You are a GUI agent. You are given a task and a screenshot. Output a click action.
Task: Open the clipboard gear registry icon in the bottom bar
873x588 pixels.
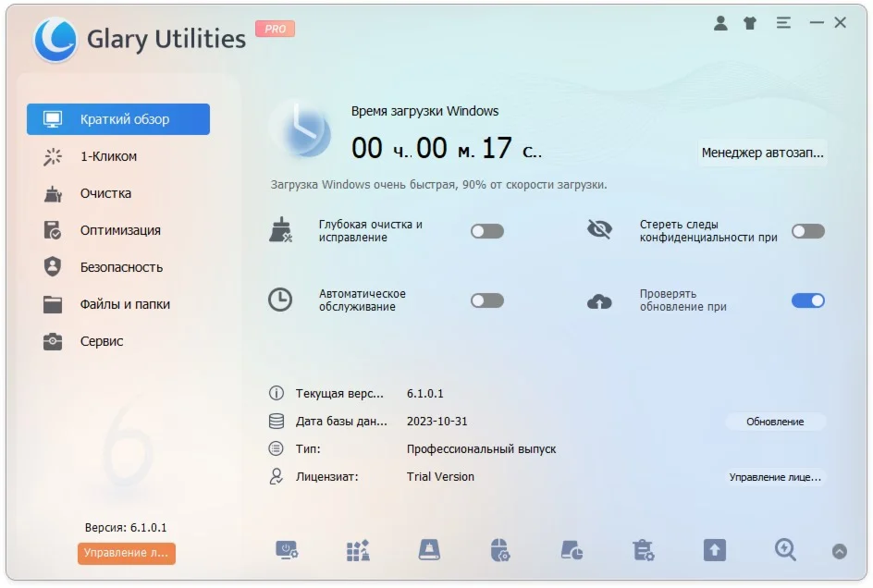pyautogui.click(x=643, y=550)
